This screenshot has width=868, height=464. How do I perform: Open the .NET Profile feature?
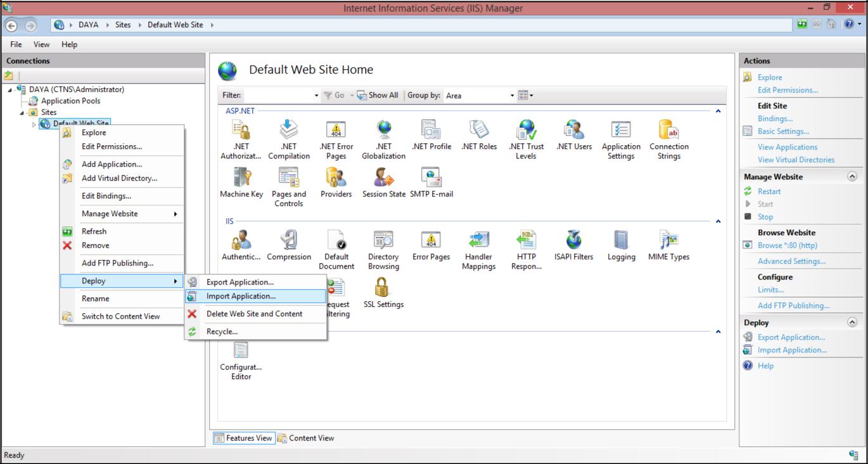(x=431, y=136)
